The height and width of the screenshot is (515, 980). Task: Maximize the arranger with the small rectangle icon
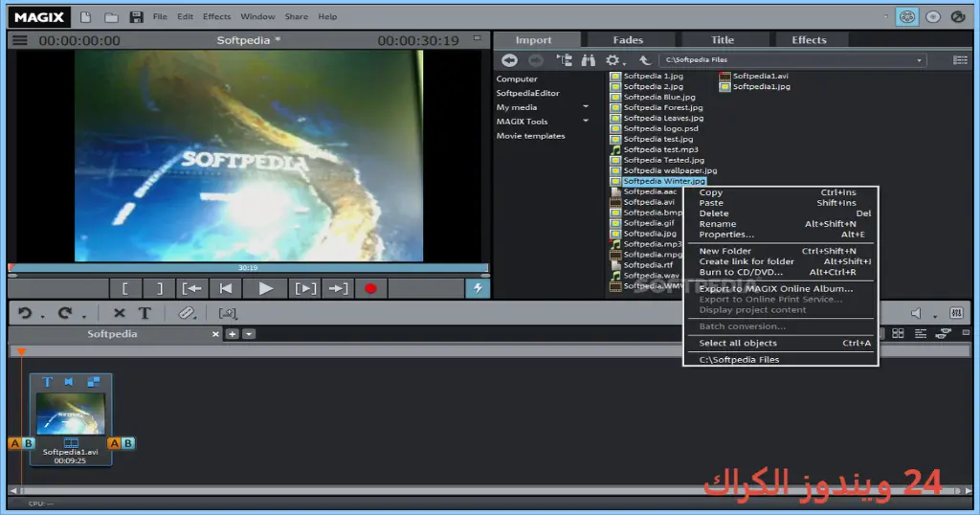pos(966,333)
